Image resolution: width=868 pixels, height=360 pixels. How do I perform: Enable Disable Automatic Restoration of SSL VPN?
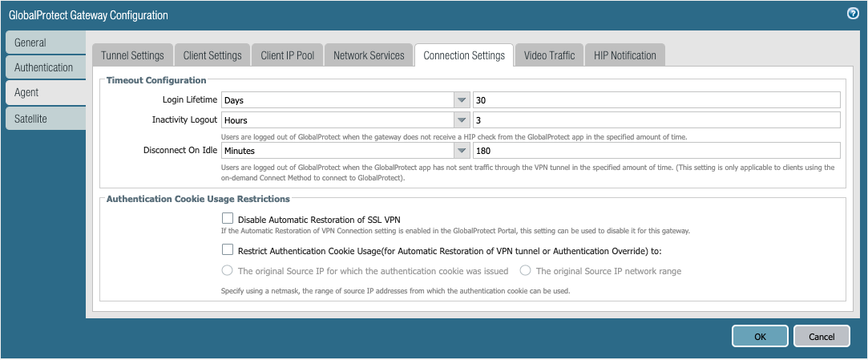(228, 218)
